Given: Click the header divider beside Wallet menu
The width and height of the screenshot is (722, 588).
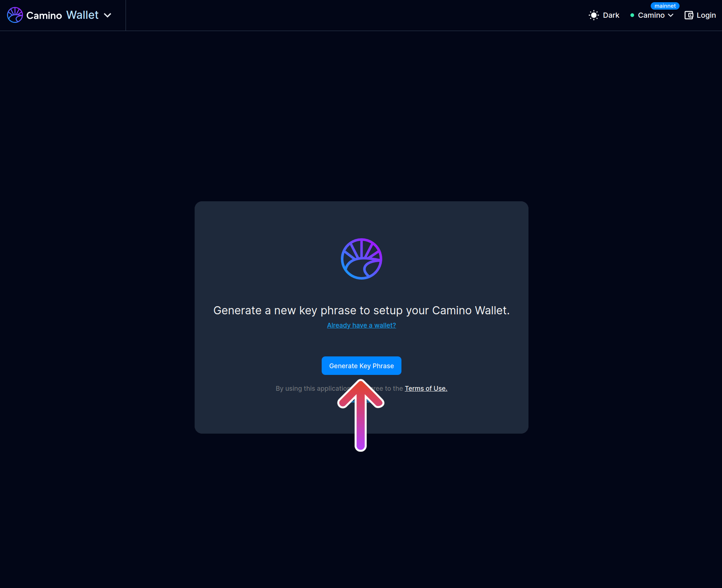Looking at the screenshot, I should [126, 15].
